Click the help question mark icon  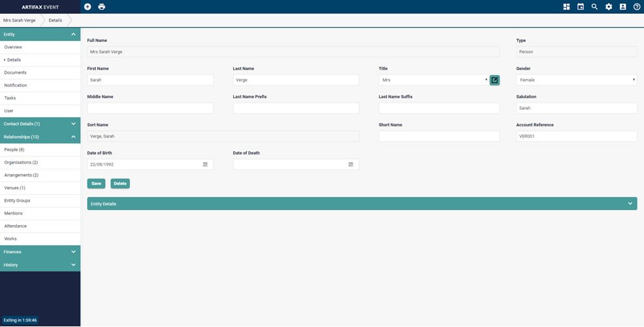pos(637,7)
